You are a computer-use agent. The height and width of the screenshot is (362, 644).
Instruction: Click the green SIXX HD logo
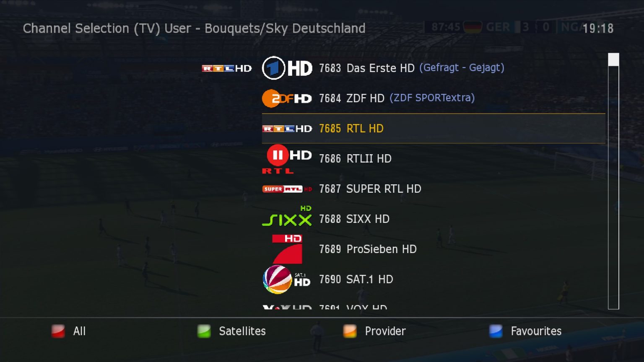tap(287, 216)
